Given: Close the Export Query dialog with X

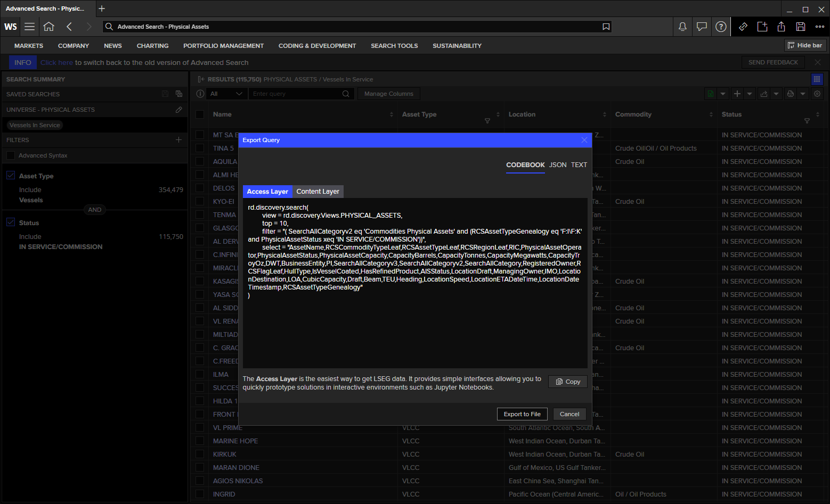Looking at the screenshot, I should (584, 140).
